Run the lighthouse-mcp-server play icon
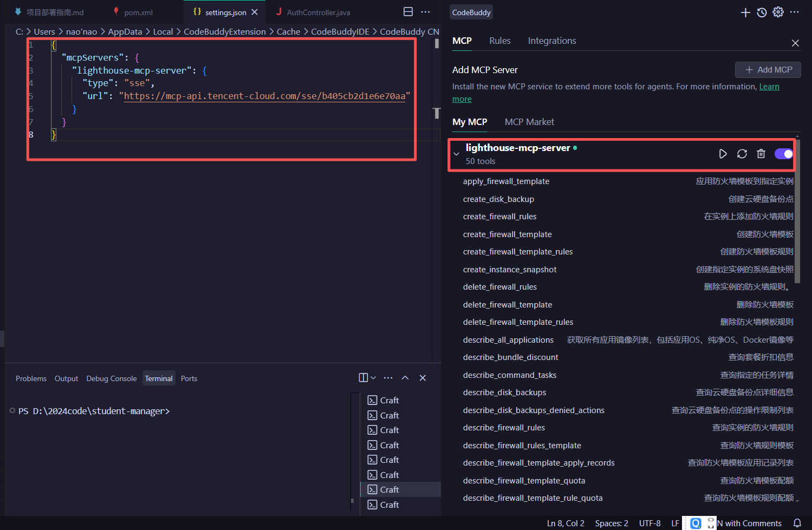 tap(723, 154)
